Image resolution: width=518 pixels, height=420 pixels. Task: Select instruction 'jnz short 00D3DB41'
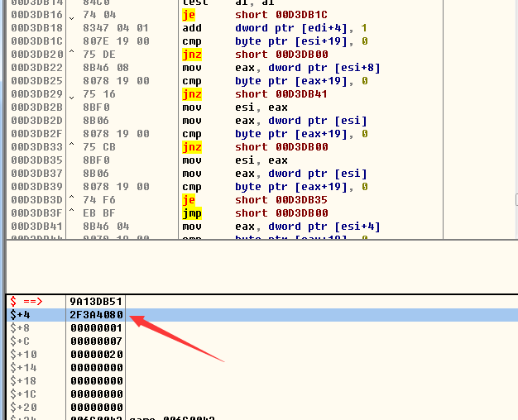point(255,94)
